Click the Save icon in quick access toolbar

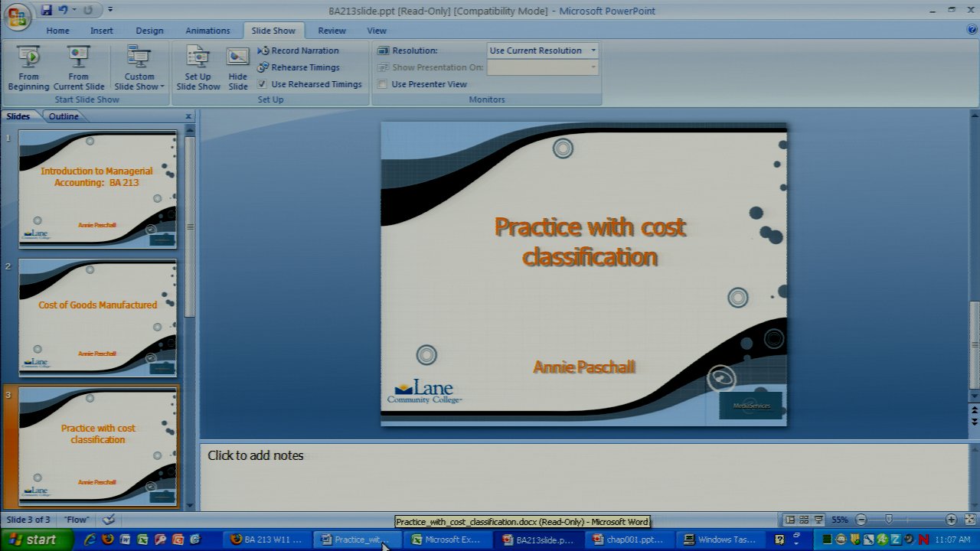click(47, 11)
